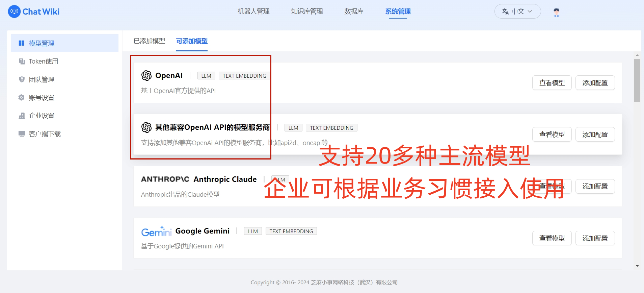Open 机器人管理 in the top menu

tap(253, 11)
